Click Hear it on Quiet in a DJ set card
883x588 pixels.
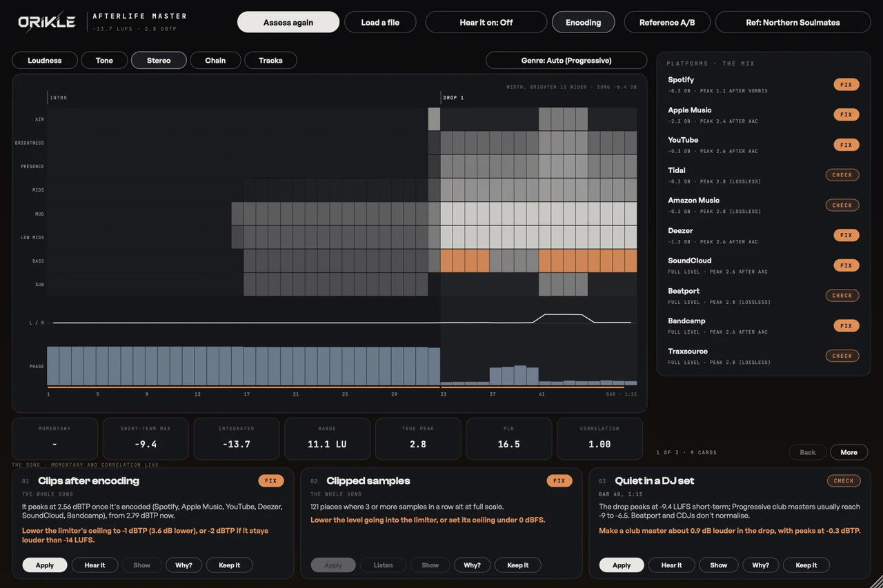pyautogui.click(x=671, y=565)
